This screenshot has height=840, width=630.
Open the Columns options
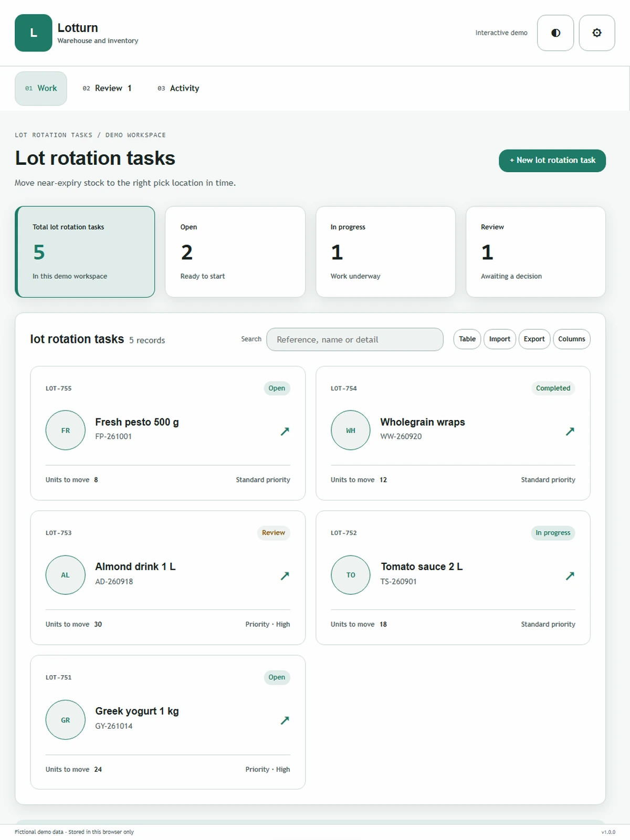click(572, 339)
